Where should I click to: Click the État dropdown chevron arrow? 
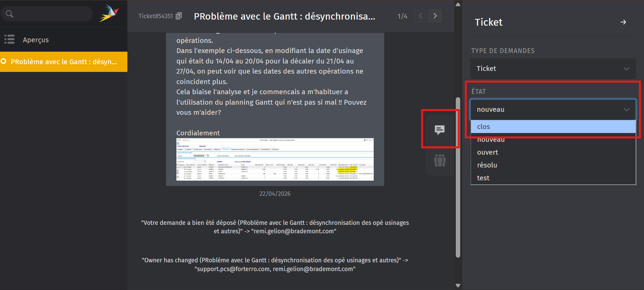pyautogui.click(x=627, y=110)
